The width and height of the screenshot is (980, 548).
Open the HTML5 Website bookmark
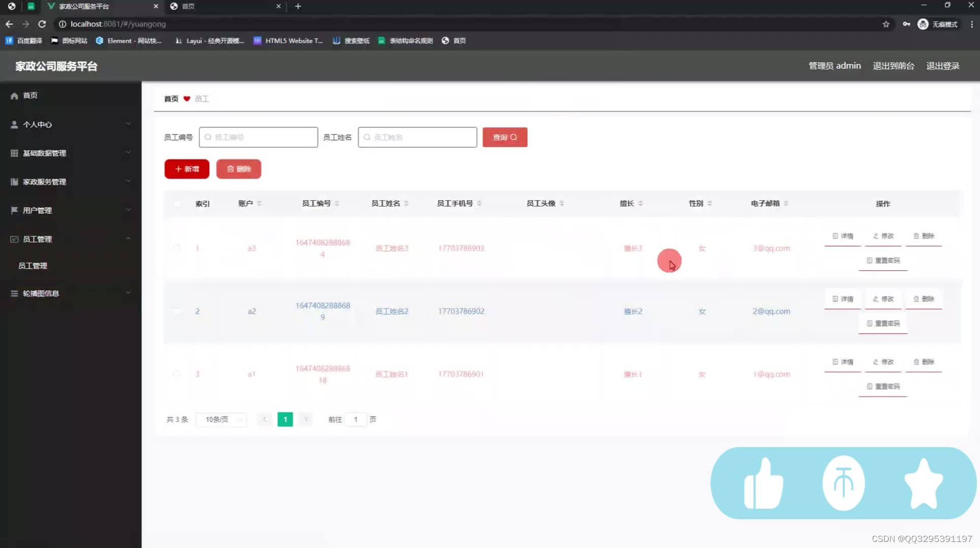pos(288,41)
